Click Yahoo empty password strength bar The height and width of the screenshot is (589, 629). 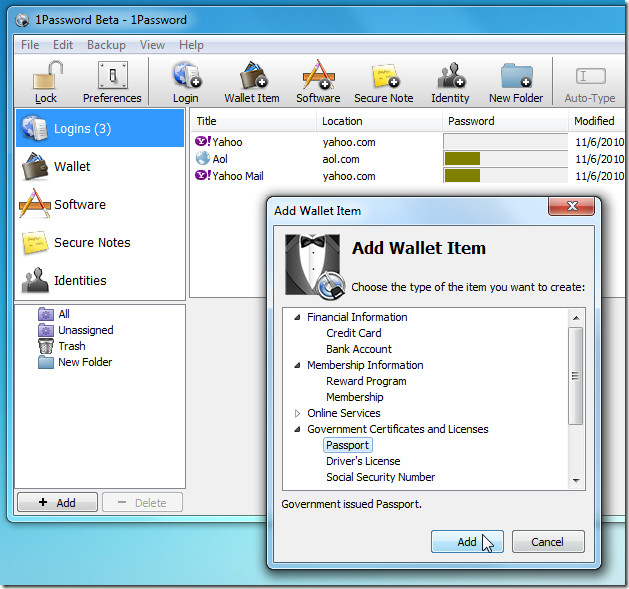tap(505, 142)
